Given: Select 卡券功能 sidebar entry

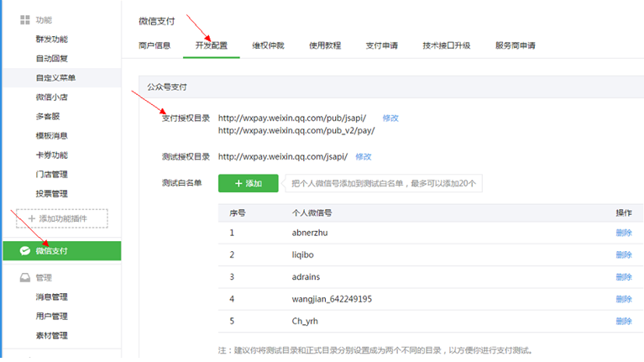Looking at the screenshot, I should (x=52, y=155).
